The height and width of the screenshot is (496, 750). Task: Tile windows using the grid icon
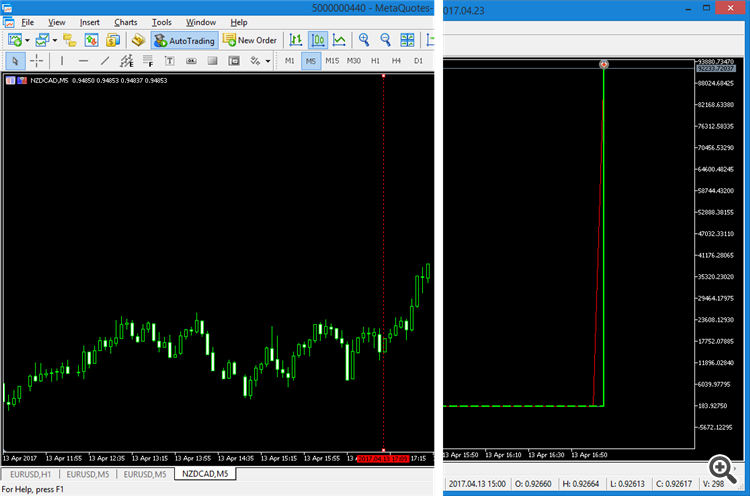pyautogui.click(x=407, y=40)
